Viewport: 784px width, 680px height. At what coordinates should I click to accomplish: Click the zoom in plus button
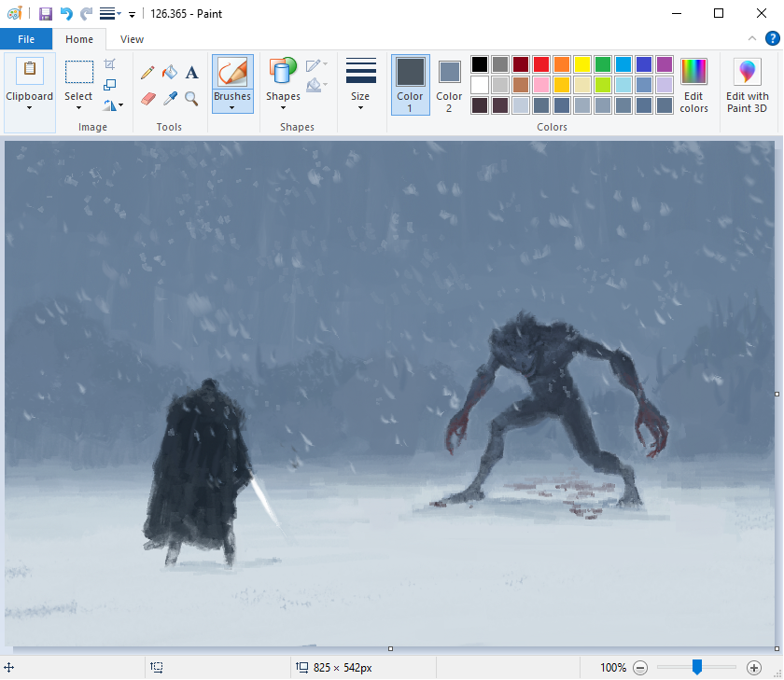[x=754, y=668]
